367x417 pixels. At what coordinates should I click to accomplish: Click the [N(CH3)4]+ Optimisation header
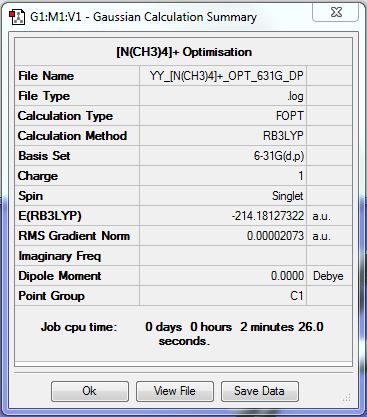coord(184,52)
